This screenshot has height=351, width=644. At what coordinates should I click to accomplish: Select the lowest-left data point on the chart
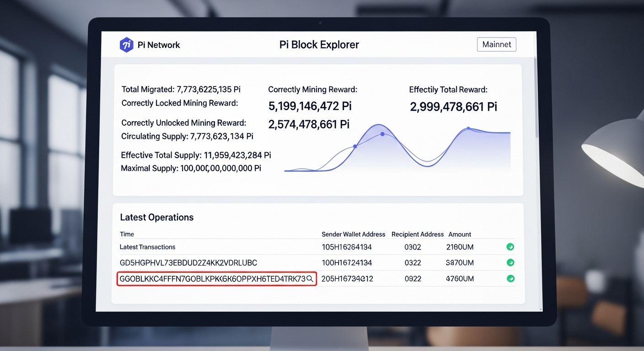click(x=354, y=146)
